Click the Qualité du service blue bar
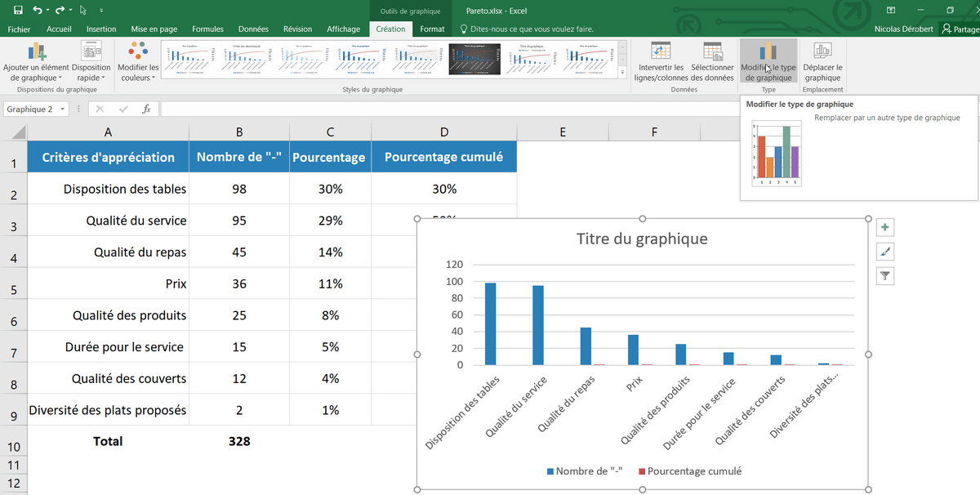This screenshot has width=980, height=495. tap(538, 325)
